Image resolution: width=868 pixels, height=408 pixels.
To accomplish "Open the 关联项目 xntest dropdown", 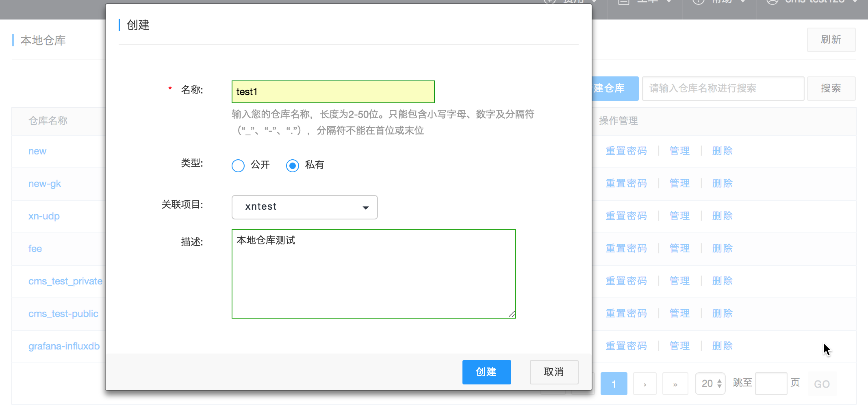I will click(x=304, y=207).
